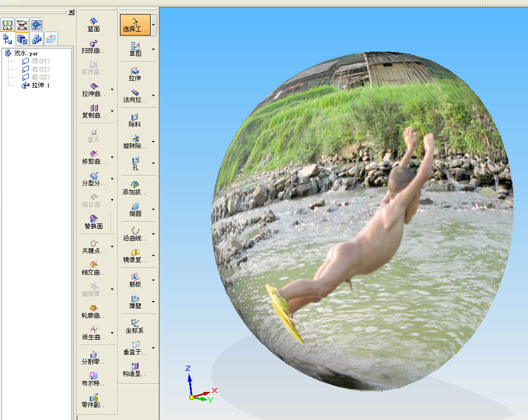Open dropdown arrow beside 派生曲

point(112,333)
